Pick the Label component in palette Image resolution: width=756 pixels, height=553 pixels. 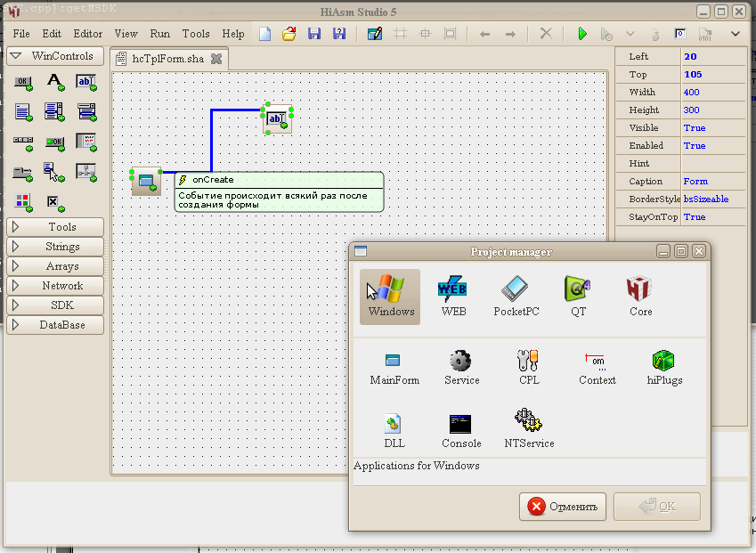click(55, 83)
